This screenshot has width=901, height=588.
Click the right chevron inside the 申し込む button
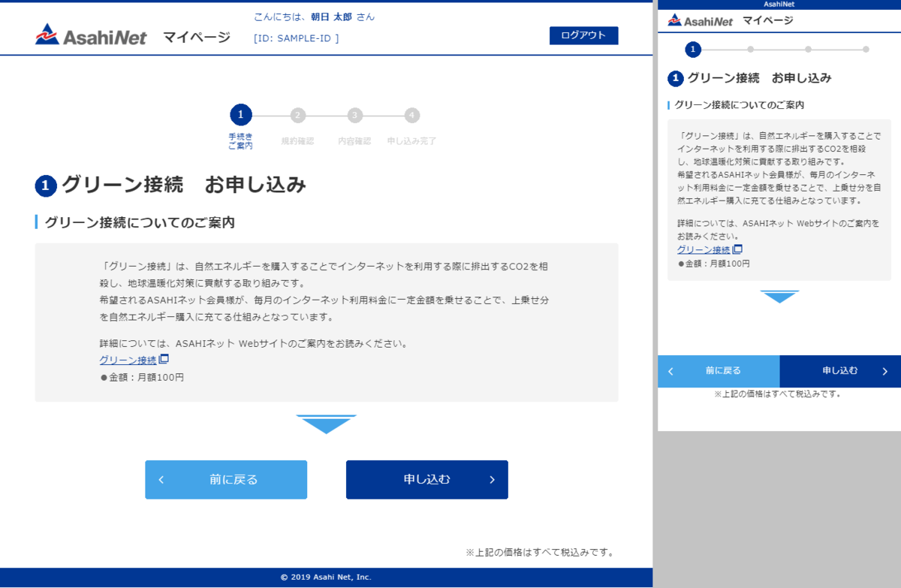point(492,479)
